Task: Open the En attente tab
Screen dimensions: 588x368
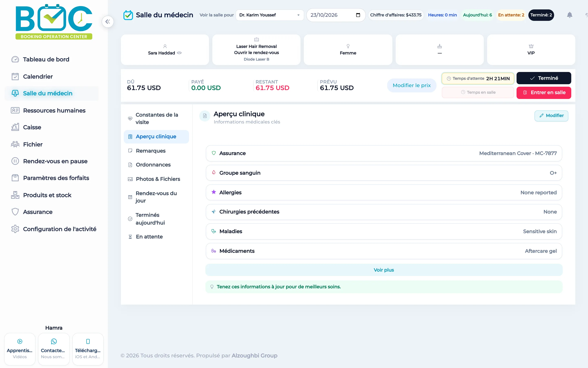Action: (156, 237)
